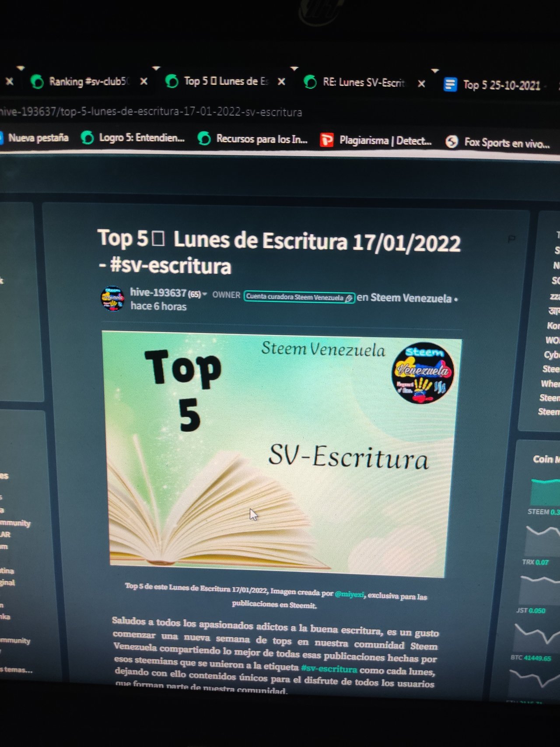Click the post title Top 5 Lunes de Escritura
The height and width of the screenshot is (747, 560).
pyautogui.click(x=279, y=252)
